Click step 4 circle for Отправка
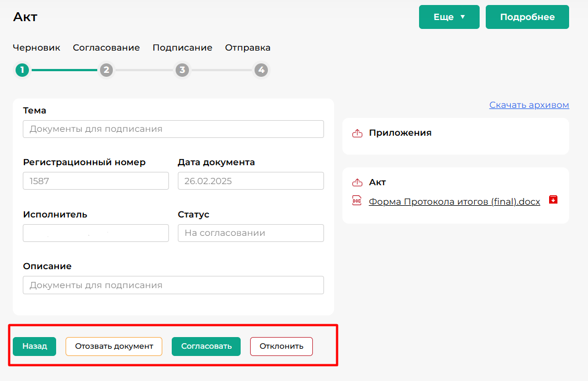This screenshot has height=381, width=588. [261, 70]
